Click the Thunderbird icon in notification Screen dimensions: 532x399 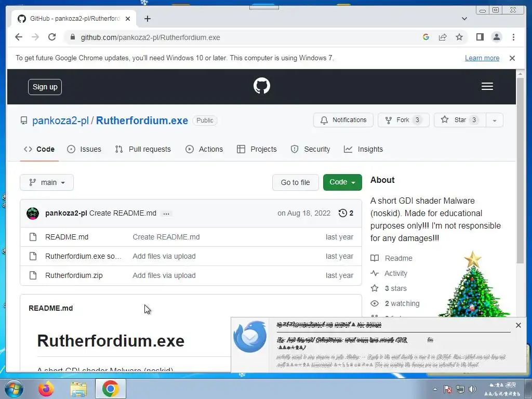(250, 336)
